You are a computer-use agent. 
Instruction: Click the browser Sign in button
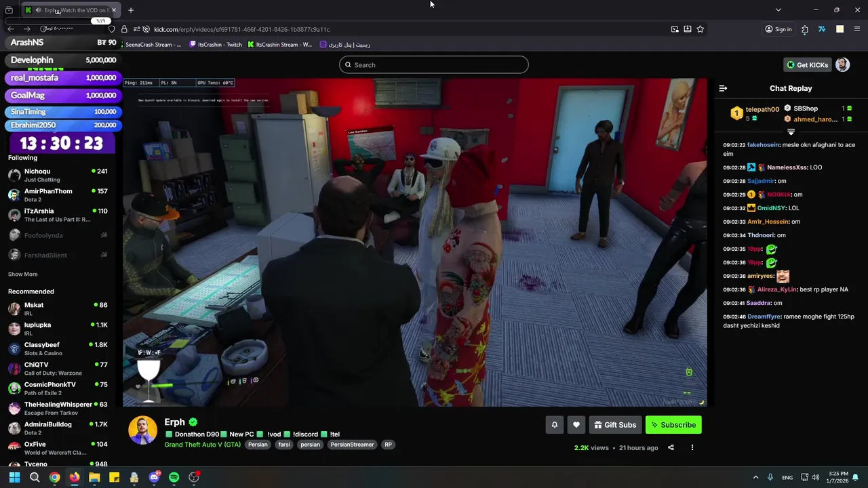778,29
